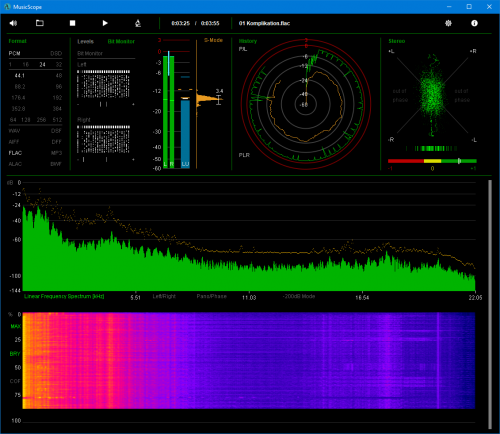
Task: Click the Left bit monitor grid
Action: [x=103, y=84]
